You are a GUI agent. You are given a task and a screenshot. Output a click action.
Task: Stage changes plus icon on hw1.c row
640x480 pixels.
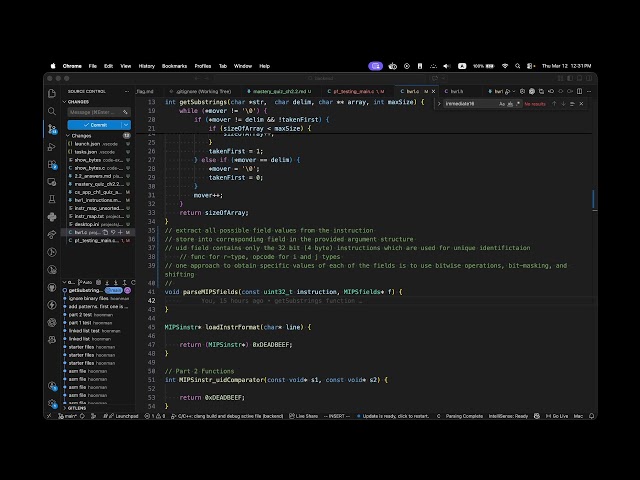(120, 232)
